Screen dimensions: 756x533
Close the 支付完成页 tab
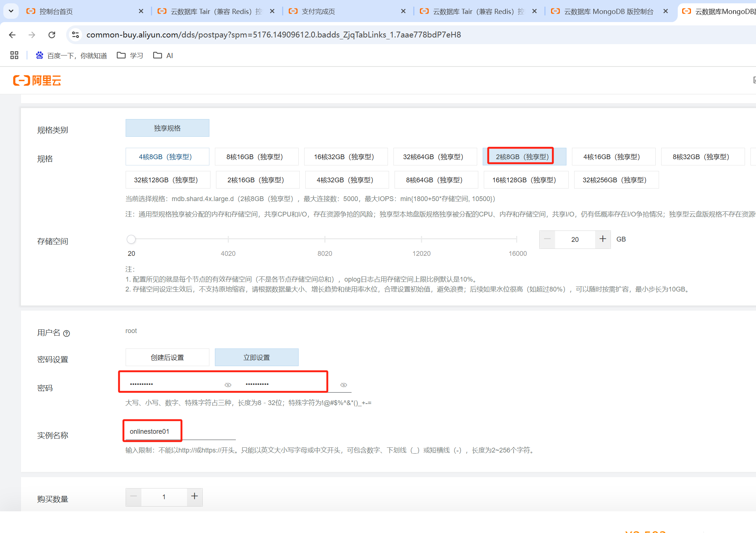click(403, 11)
